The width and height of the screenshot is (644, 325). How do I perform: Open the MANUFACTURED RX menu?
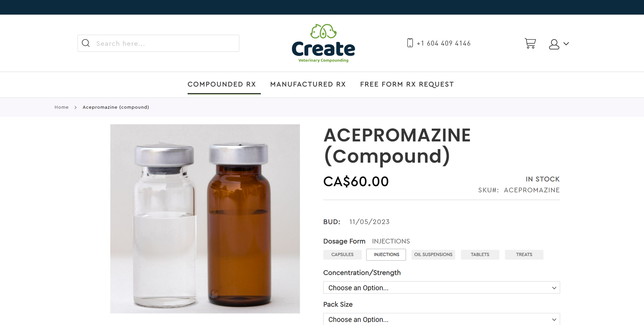[308, 84]
